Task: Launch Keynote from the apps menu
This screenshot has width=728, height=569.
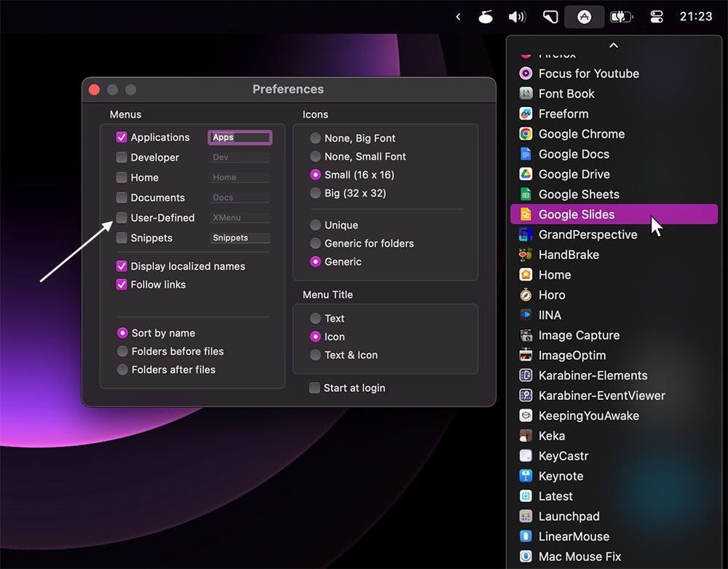Action: coord(614,476)
